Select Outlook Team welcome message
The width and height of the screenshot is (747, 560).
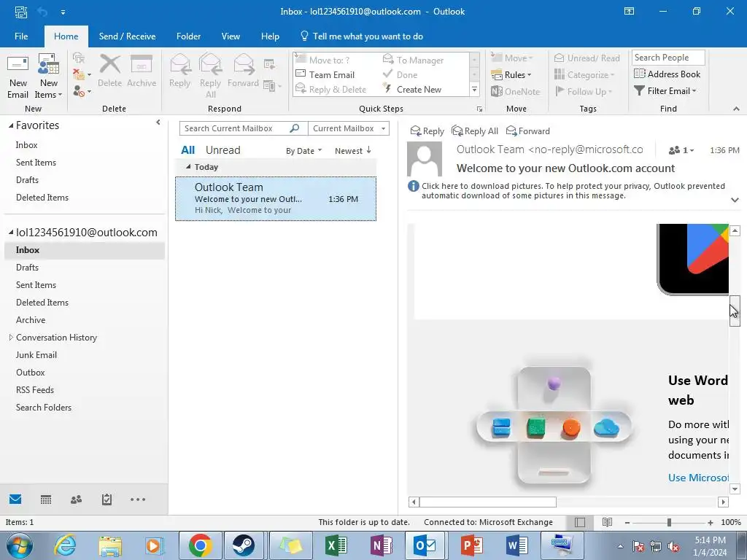[276, 198]
